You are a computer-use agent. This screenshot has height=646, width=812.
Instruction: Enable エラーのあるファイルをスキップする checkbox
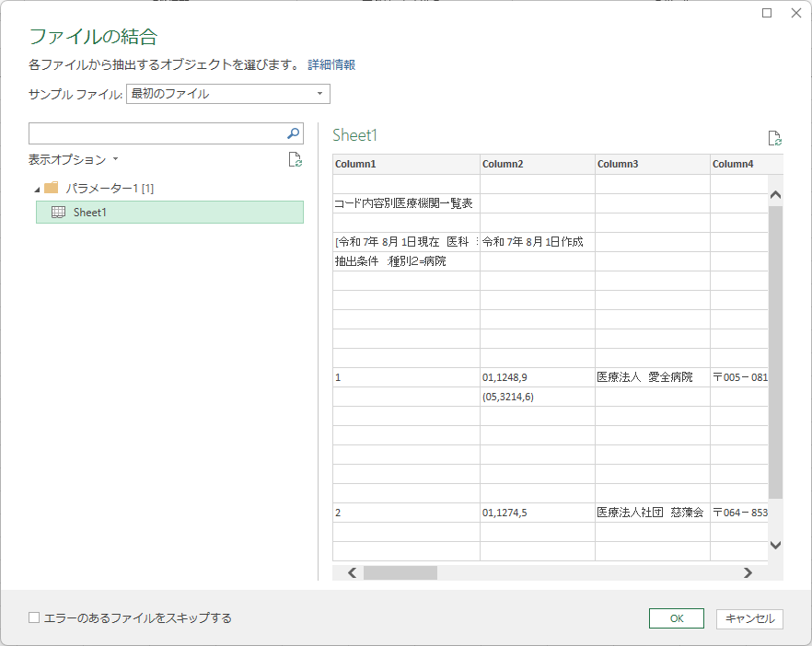coord(34,618)
